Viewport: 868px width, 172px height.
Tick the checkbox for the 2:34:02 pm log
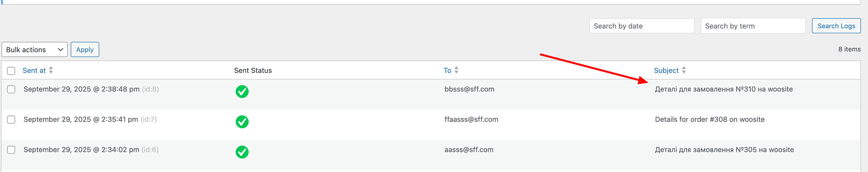click(x=11, y=150)
